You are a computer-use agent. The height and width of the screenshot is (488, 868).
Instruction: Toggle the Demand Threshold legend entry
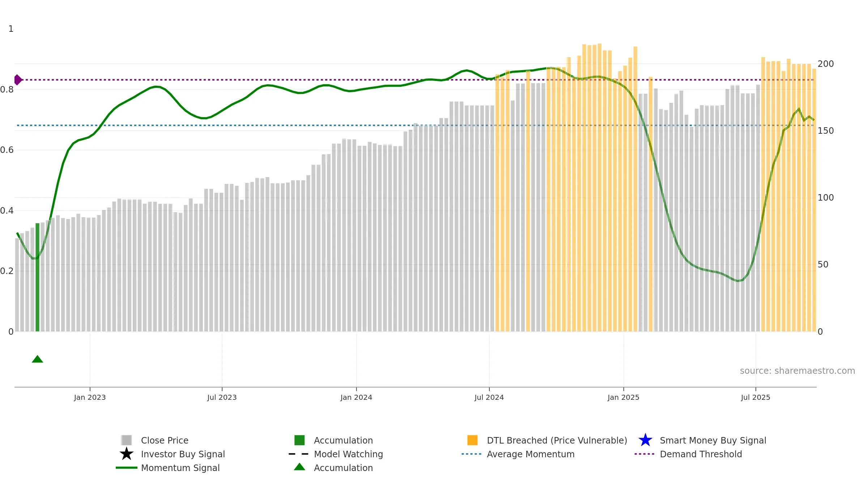pyautogui.click(x=701, y=454)
